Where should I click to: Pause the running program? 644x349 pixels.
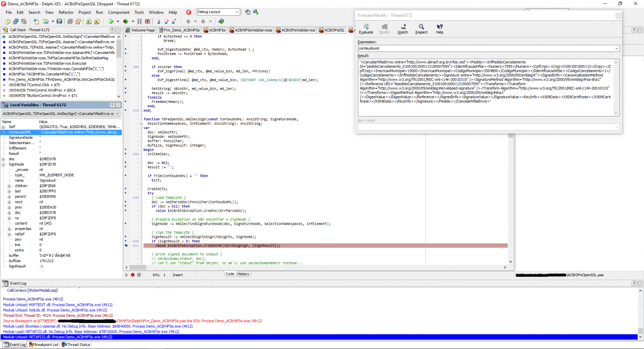tap(139, 21)
